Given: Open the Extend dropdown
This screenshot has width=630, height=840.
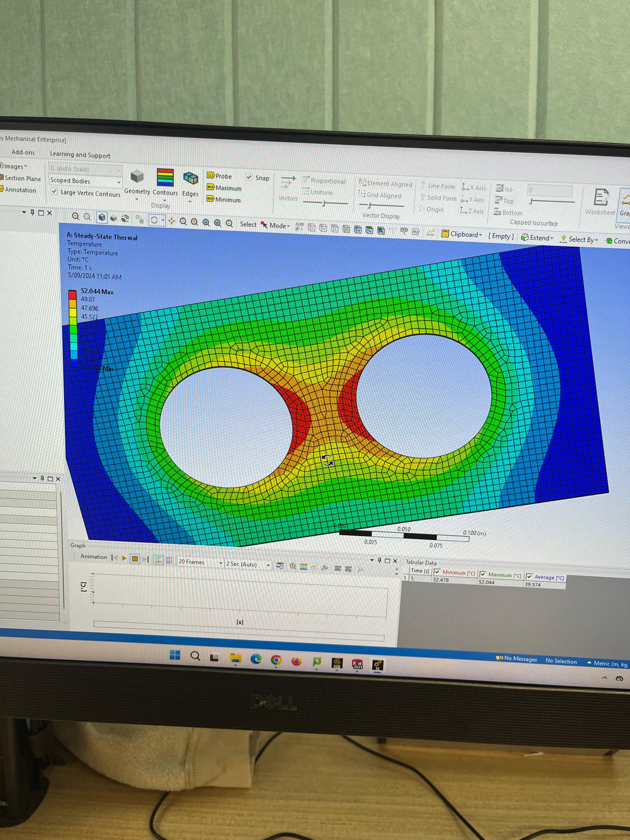Looking at the screenshot, I should [x=537, y=238].
